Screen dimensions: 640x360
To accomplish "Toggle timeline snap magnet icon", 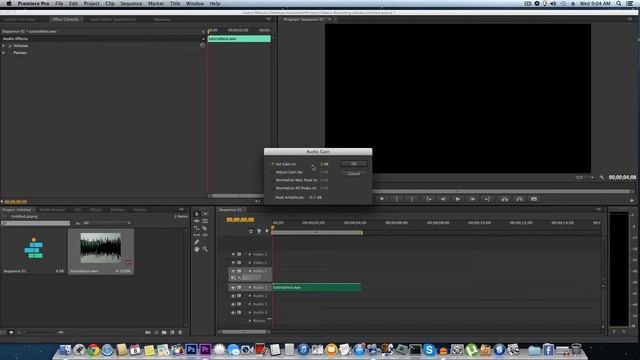I will (259, 231).
